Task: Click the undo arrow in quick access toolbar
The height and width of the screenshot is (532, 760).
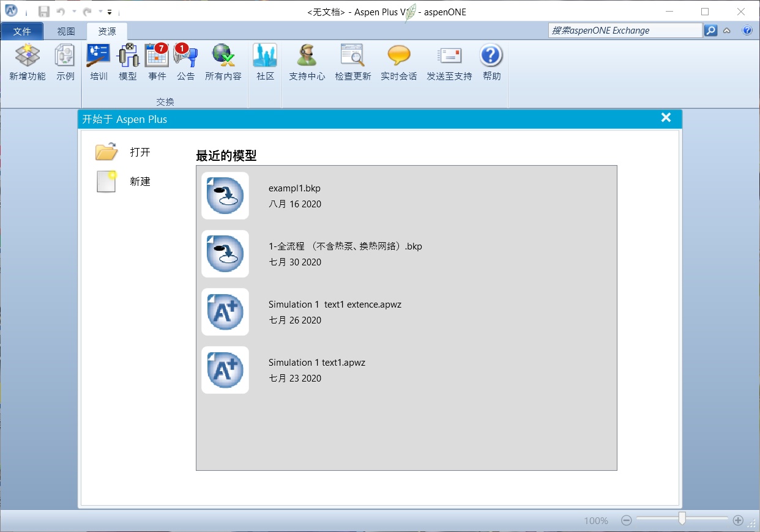Action: [x=60, y=12]
